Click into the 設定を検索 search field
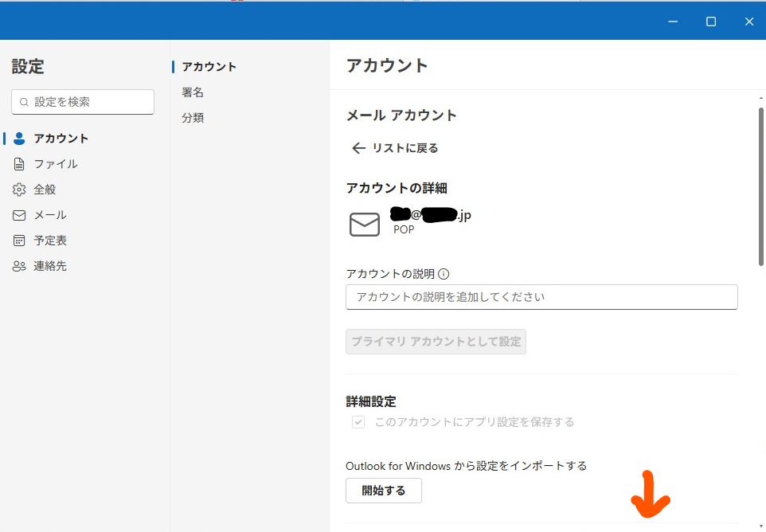This screenshot has height=532, width=766. click(83, 102)
